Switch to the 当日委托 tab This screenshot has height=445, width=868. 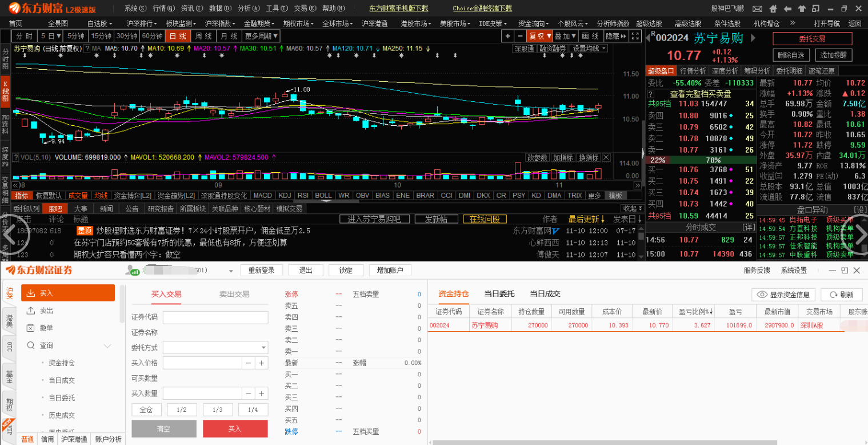click(499, 294)
